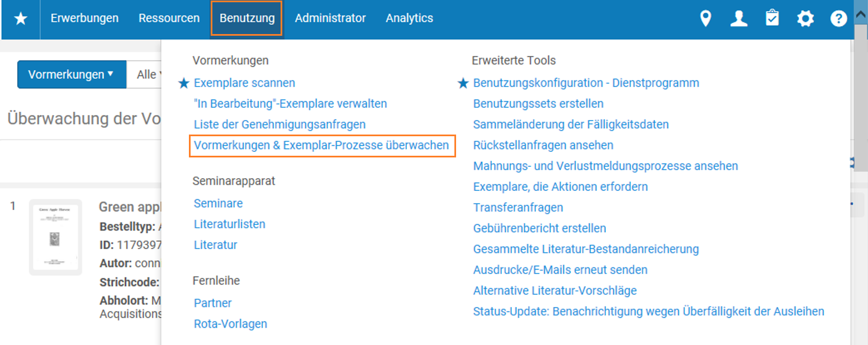Open the Literaturlisten link
This screenshot has width=868, height=345.
pyautogui.click(x=229, y=224)
